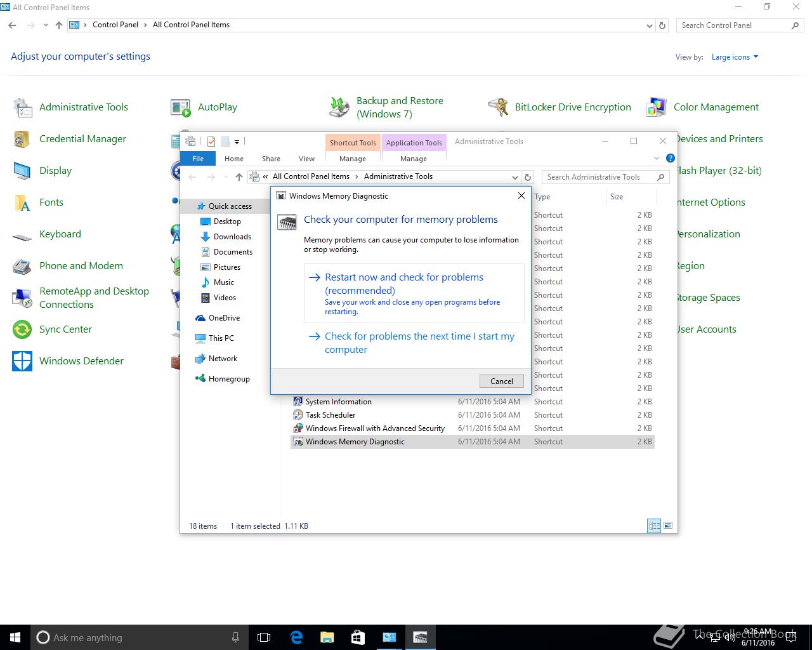Open RemoteApp and Desktop Connections icon
This screenshot has height=650, width=812.
pyautogui.click(x=23, y=298)
